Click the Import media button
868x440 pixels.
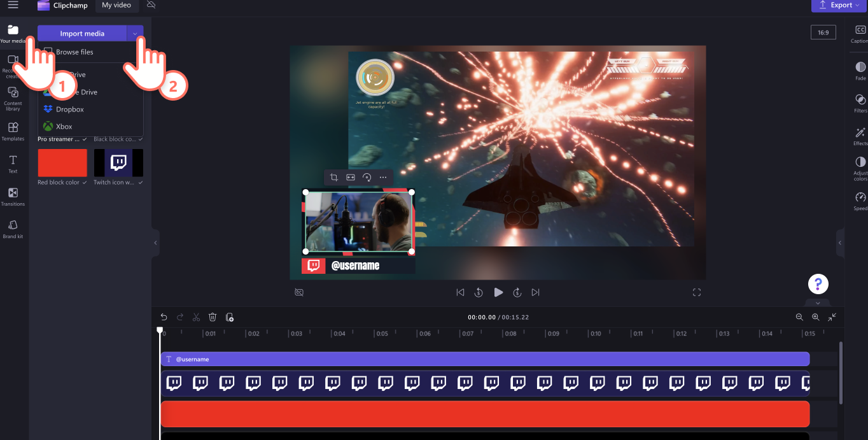tap(82, 33)
